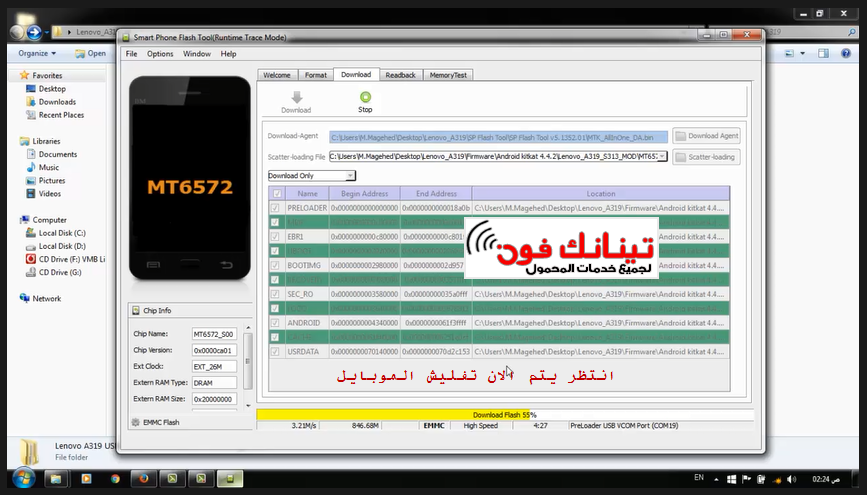The width and height of the screenshot is (867, 495).
Task: Click Open button in Explorer toolbar
Action: coord(91,53)
